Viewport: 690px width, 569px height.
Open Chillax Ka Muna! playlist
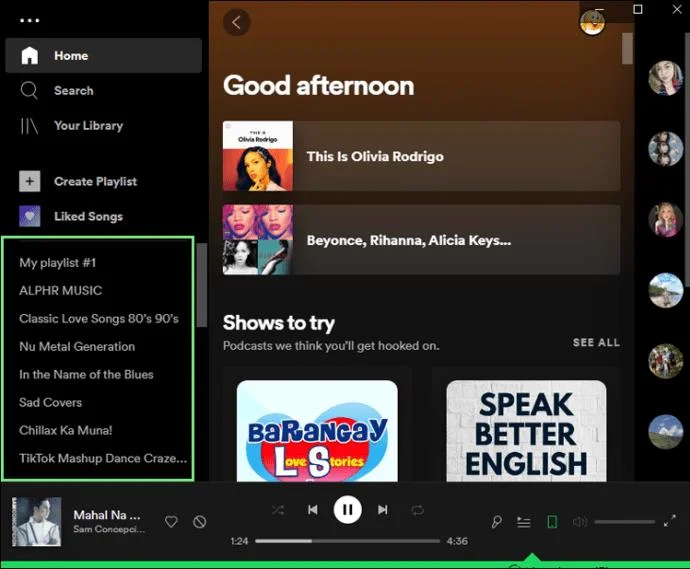pos(66,430)
